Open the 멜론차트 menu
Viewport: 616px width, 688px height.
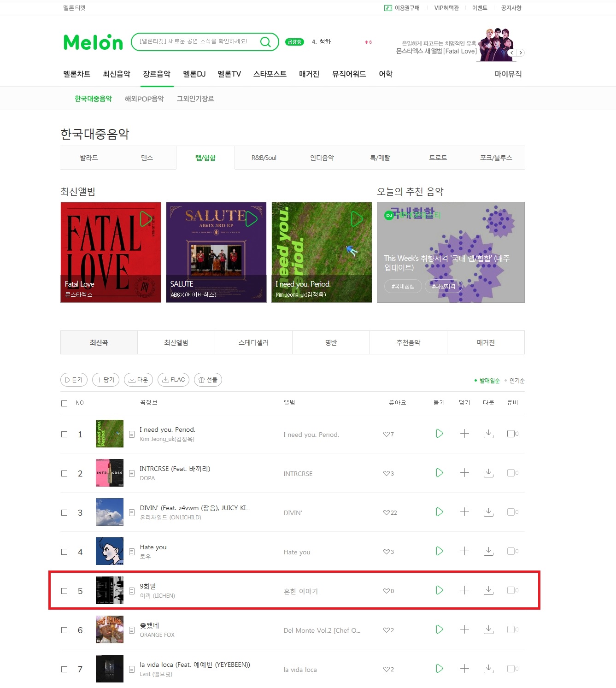click(77, 74)
